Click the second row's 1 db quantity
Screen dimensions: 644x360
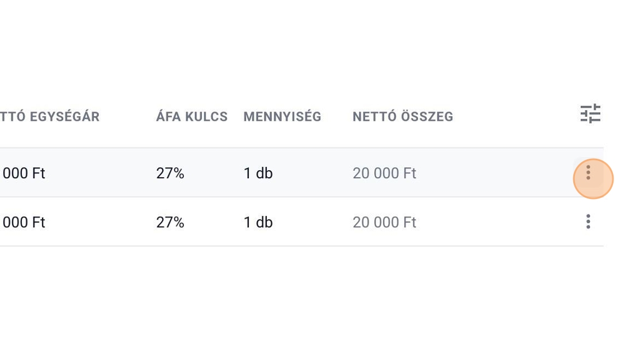click(x=258, y=223)
